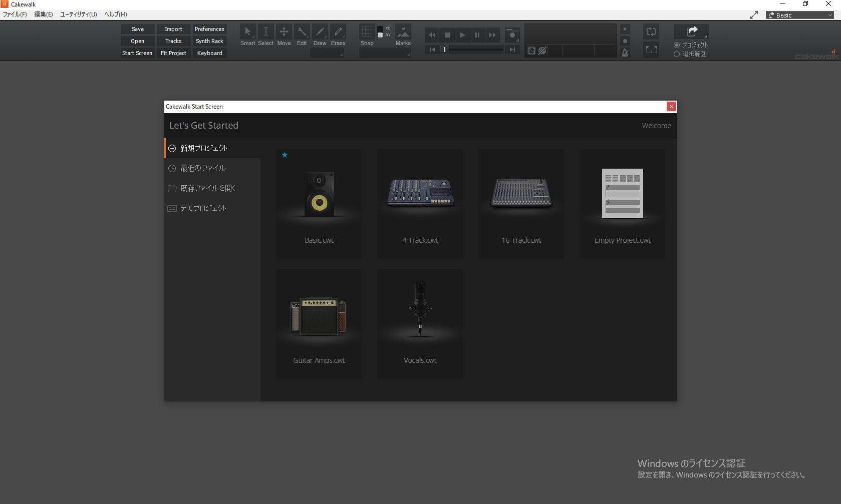Select 新規プロジェクト in the sidebar

point(212,148)
